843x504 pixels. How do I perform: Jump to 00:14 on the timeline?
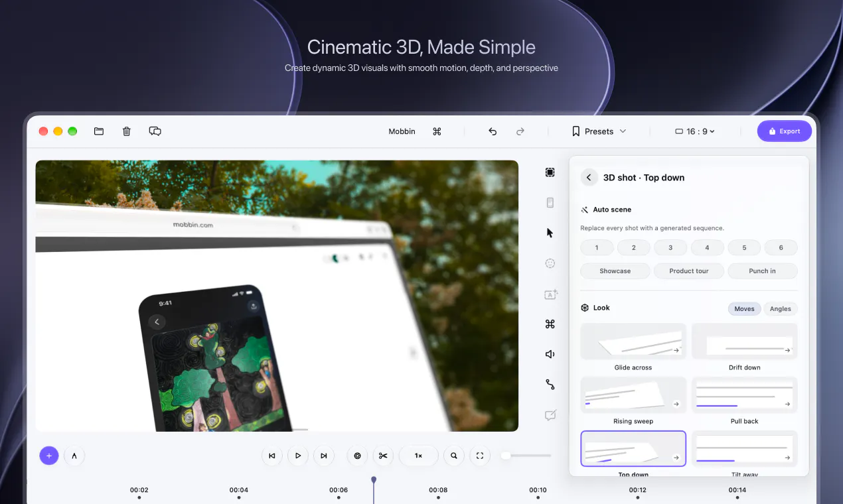point(737,491)
